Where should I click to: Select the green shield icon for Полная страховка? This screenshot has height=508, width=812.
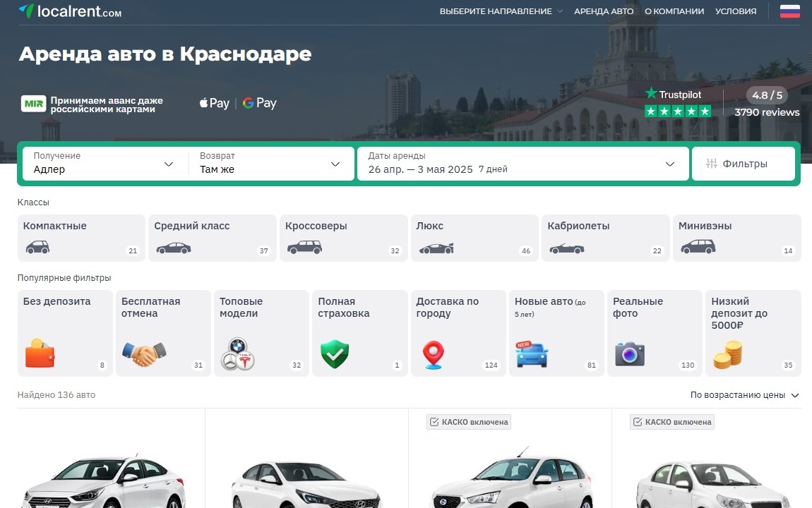point(335,351)
